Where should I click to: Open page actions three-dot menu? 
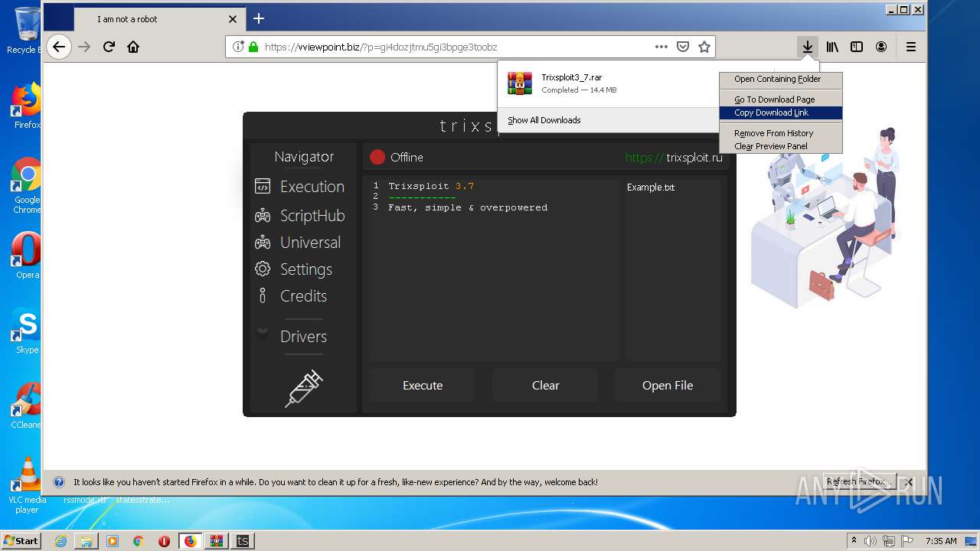click(x=661, y=47)
